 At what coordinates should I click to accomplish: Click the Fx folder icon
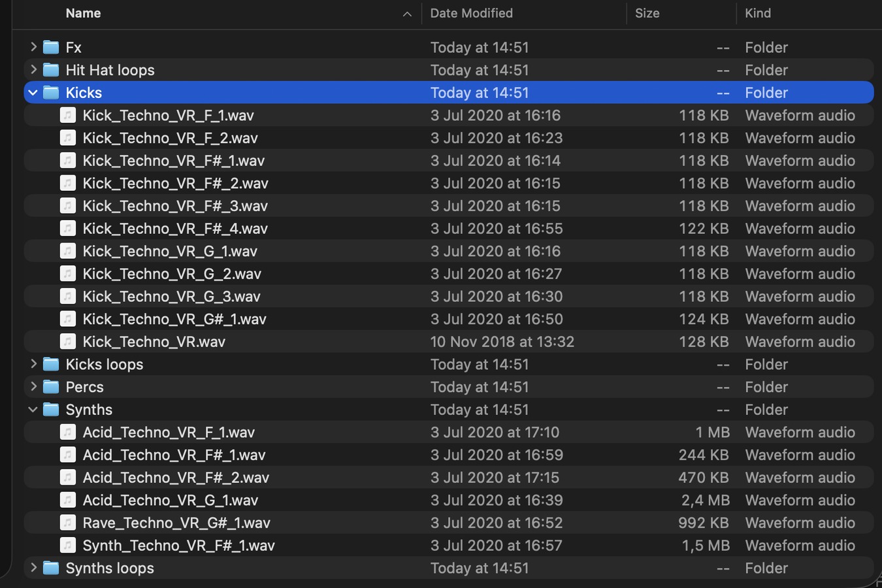click(51, 47)
